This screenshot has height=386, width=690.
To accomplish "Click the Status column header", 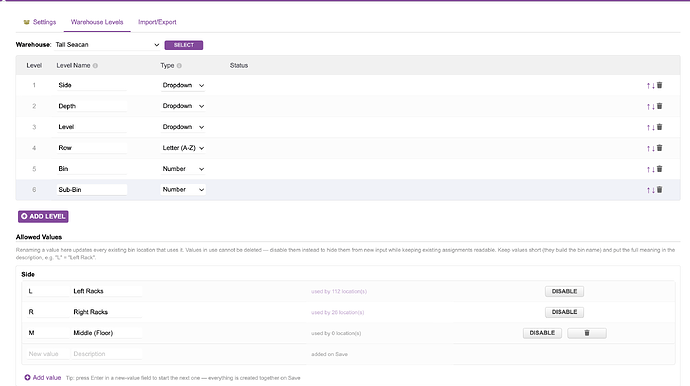I will click(239, 66).
